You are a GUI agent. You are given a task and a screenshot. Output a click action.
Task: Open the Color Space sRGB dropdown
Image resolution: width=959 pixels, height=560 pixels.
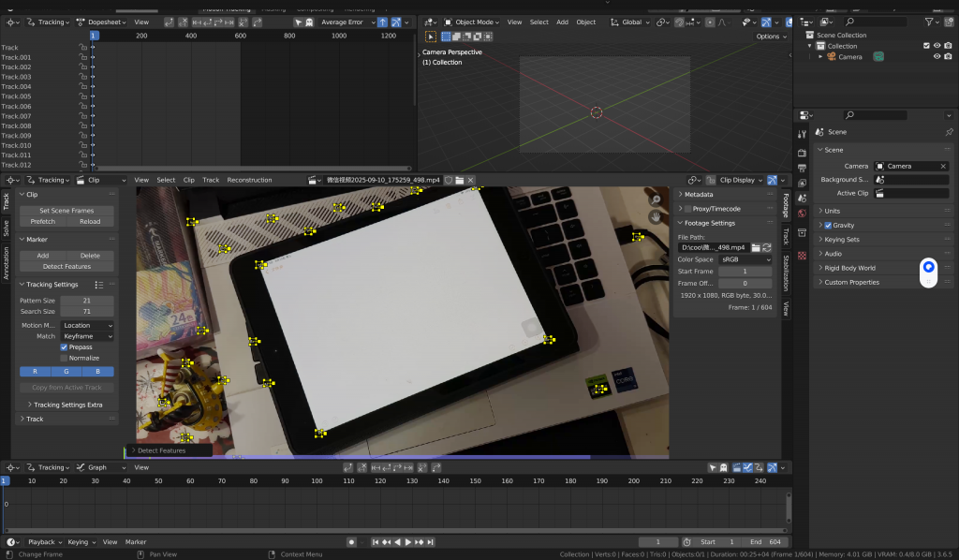[x=745, y=259]
